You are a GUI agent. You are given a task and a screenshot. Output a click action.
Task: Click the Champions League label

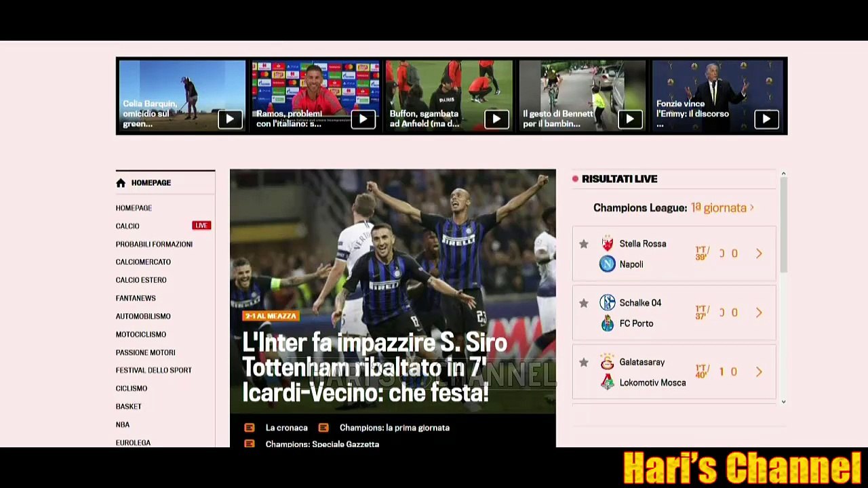point(640,208)
